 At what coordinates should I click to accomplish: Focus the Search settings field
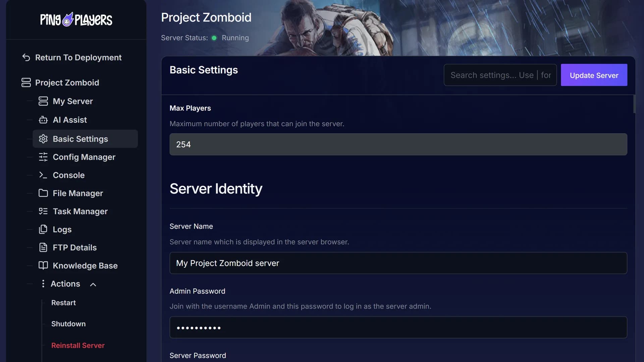[x=500, y=75]
